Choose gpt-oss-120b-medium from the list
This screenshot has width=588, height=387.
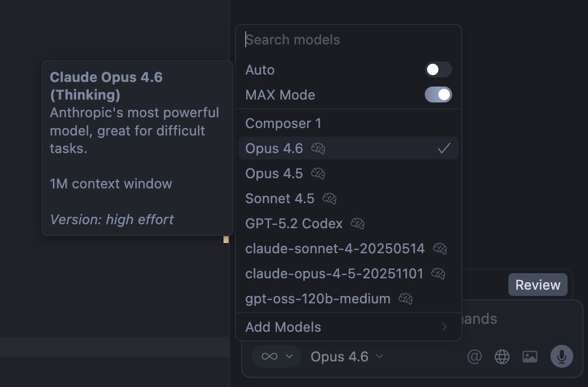(x=317, y=298)
